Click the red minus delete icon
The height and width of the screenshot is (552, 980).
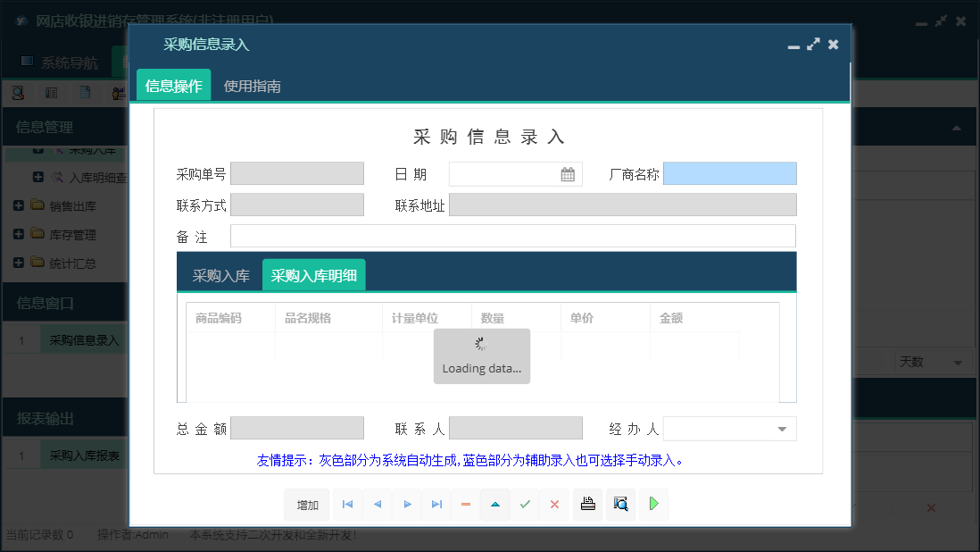(x=465, y=505)
